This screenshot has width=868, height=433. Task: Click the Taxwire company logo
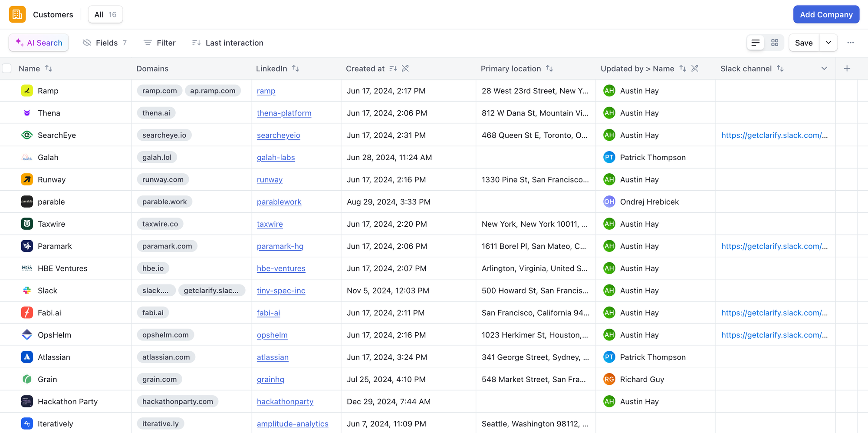coord(27,224)
